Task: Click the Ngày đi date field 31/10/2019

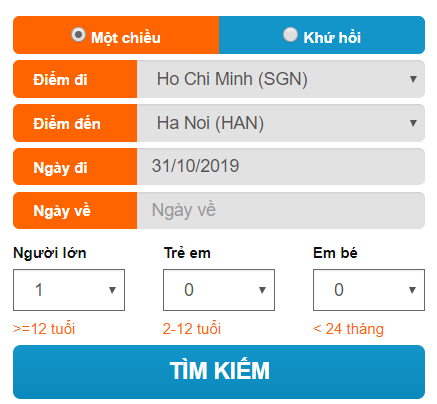Action: (x=281, y=166)
